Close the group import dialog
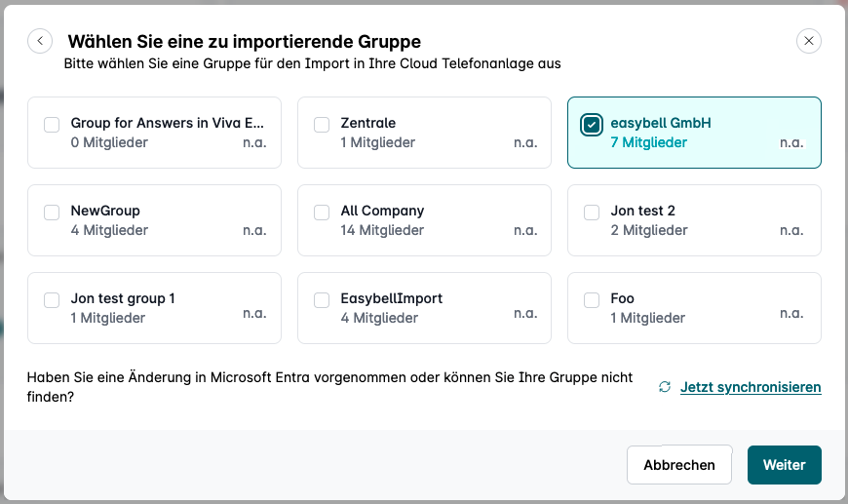 (809, 41)
